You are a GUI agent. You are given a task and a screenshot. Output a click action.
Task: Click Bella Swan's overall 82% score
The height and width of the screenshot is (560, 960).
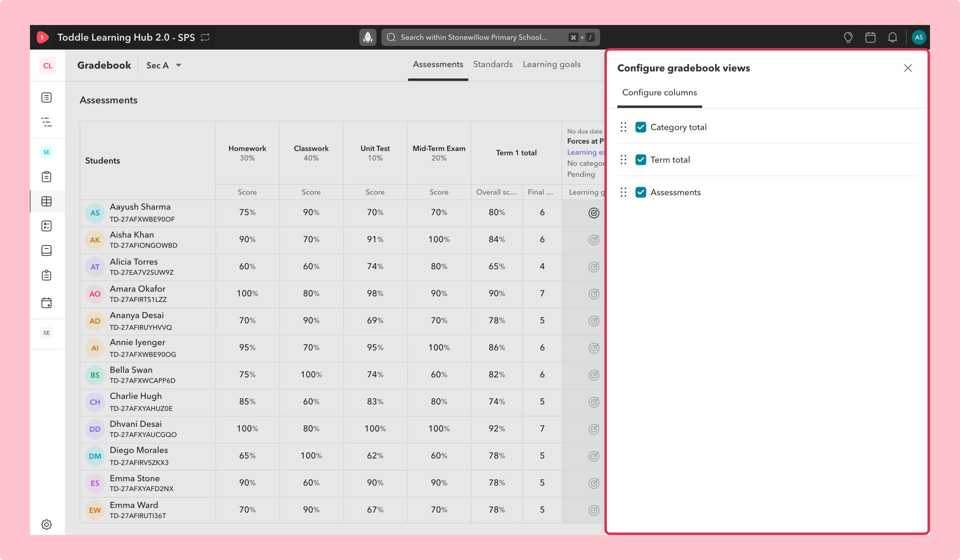(x=497, y=375)
